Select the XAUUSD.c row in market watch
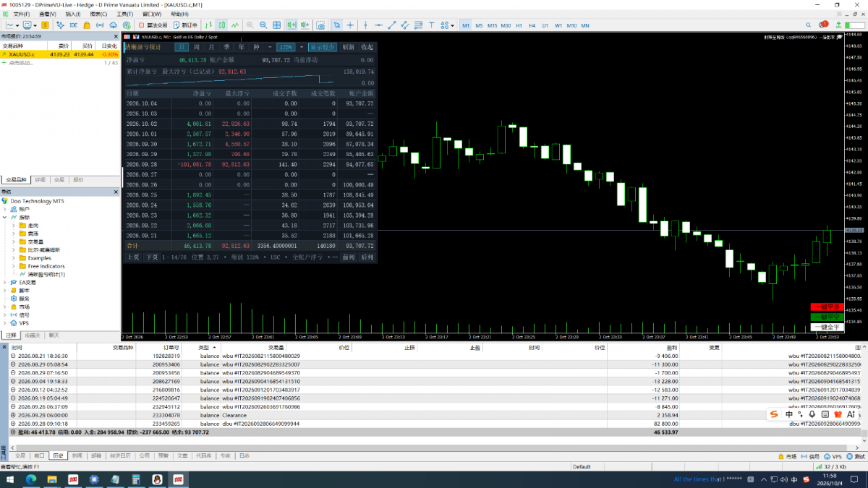868x488 pixels. (x=60, y=54)
